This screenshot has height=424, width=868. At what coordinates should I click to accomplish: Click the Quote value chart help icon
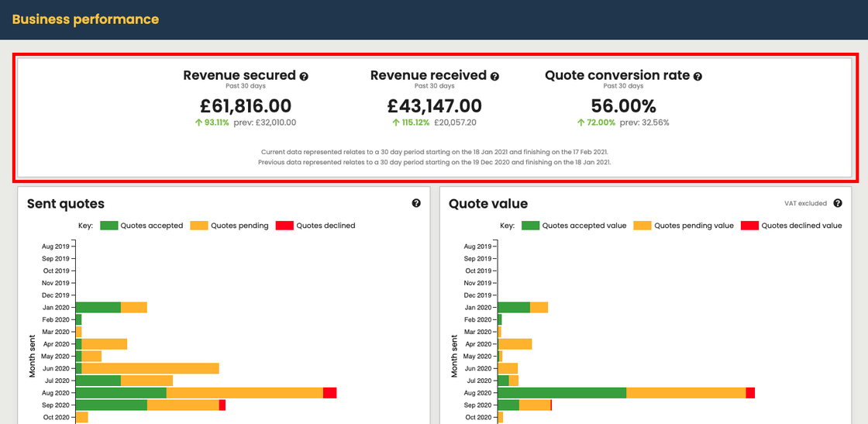(x=838, y=203)
